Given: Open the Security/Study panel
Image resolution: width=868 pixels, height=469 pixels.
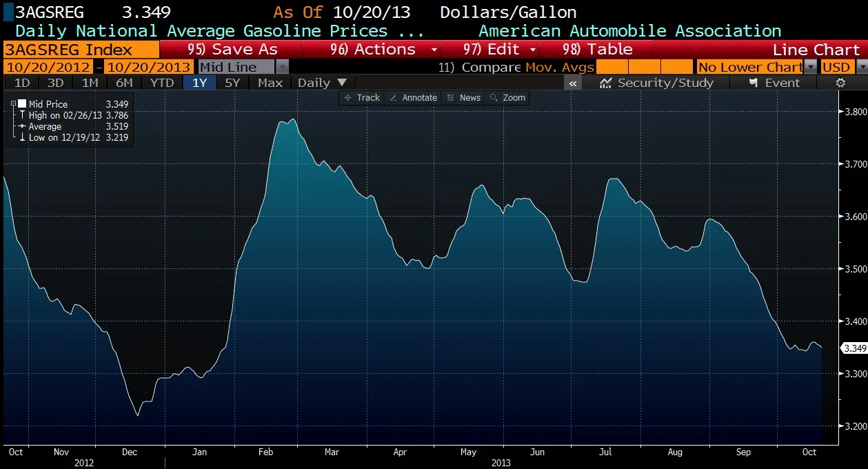Looking at the screenshot, I should point(656,83).
